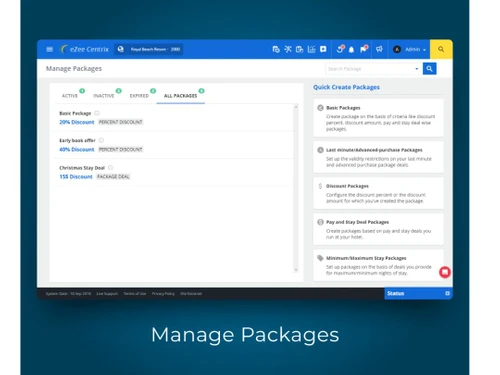Click the megaphone announcements icon
500x375 pixels.
click(x=379, y=49)
